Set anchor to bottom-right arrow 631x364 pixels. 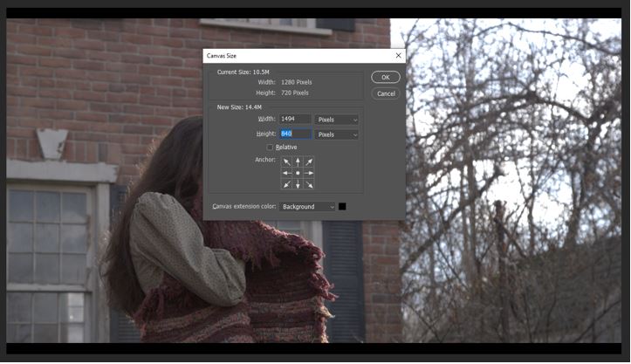(309, 184)
